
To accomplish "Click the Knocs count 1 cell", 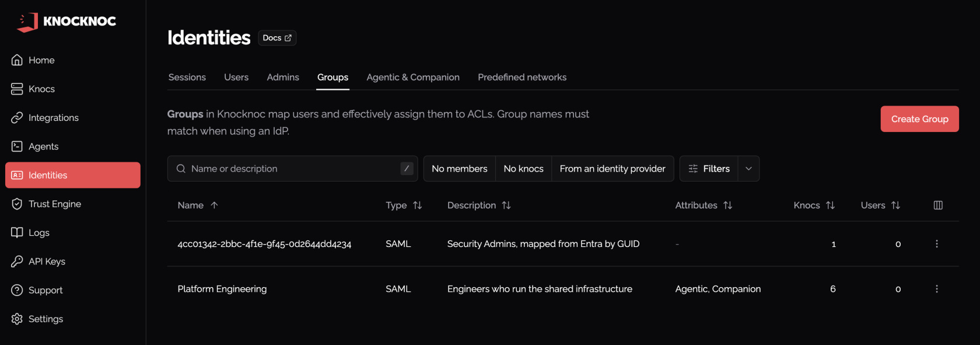I will tap(834, 244).
